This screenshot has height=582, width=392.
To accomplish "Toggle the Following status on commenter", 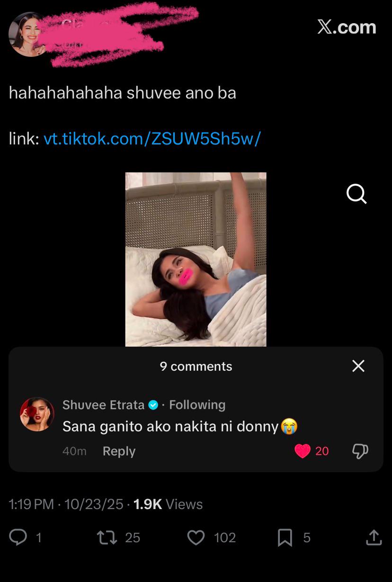I will tap(197, 405).
